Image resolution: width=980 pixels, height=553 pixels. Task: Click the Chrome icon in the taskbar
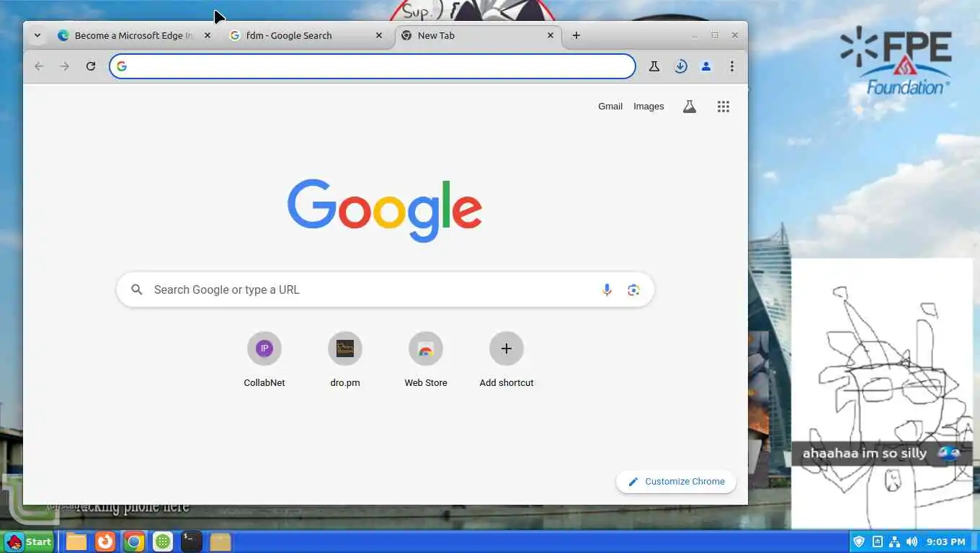click(134, 541)
